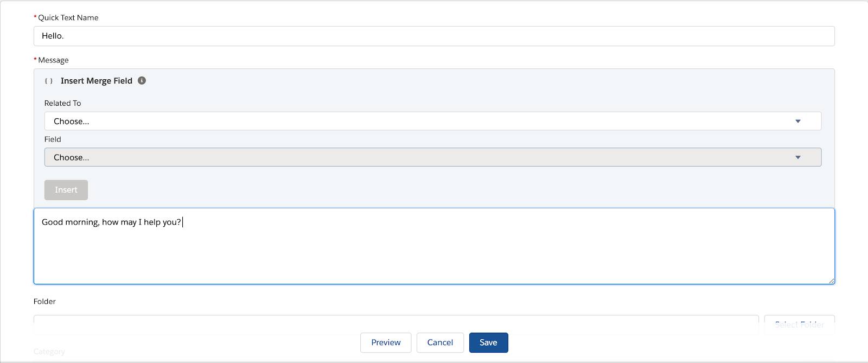Click the Field dropdown arrow icon
The width and height of the screenshot is (868, 363).
pyautogui.click(x=798, y=157)
